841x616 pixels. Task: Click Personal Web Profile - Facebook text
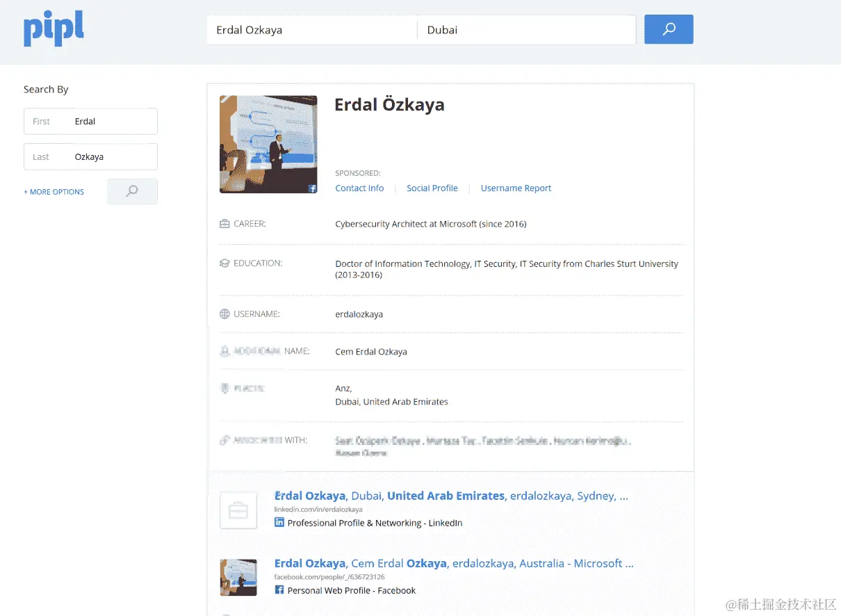352,590
